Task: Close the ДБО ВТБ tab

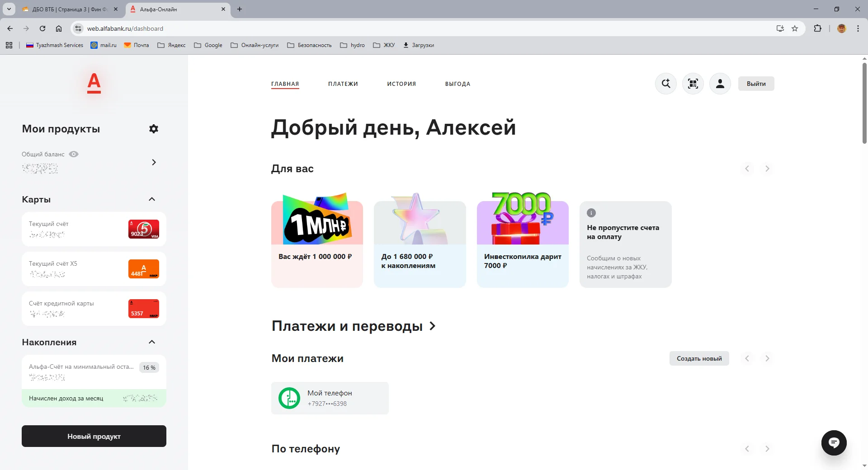Action: (x=116, y=9)
